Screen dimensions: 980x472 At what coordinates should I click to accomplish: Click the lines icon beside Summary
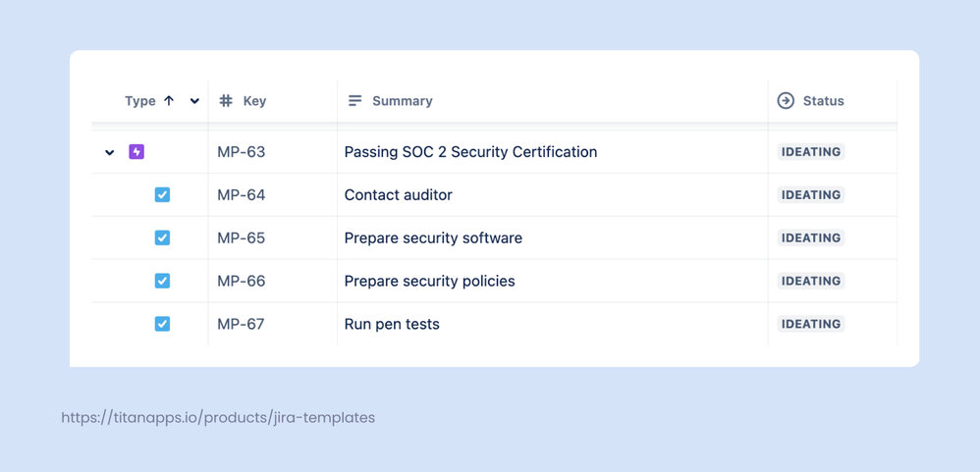(x=355, y=100)
